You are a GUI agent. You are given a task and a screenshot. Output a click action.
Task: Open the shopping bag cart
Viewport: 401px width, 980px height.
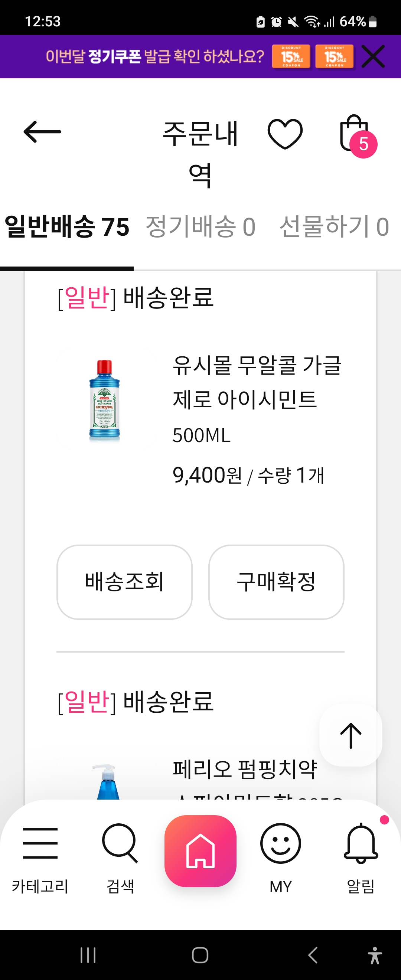356,134
